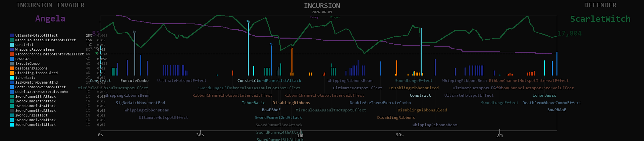This screenshot has height=141, width=644.
Task: Click the DoubleAxeThrowExecuteCombo legend label
Action: coord(42,92)
